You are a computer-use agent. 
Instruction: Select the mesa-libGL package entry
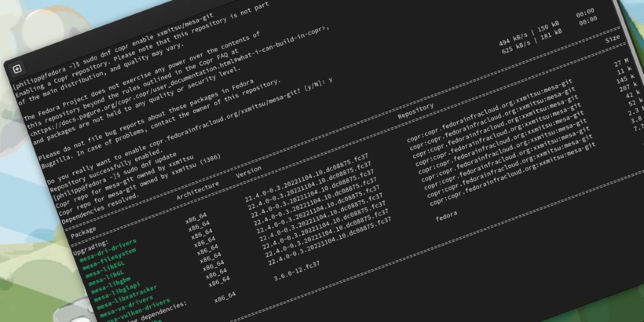click(x=104, y=277)
